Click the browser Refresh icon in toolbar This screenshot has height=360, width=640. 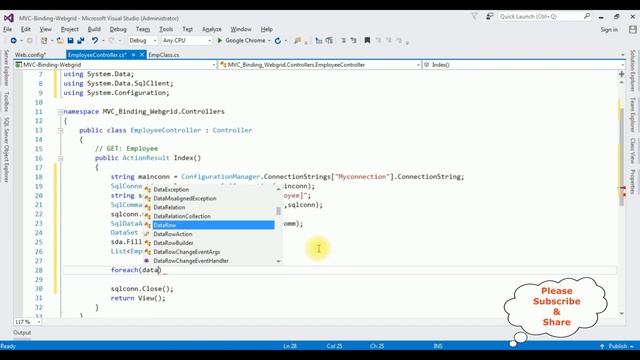coord(278,40)
